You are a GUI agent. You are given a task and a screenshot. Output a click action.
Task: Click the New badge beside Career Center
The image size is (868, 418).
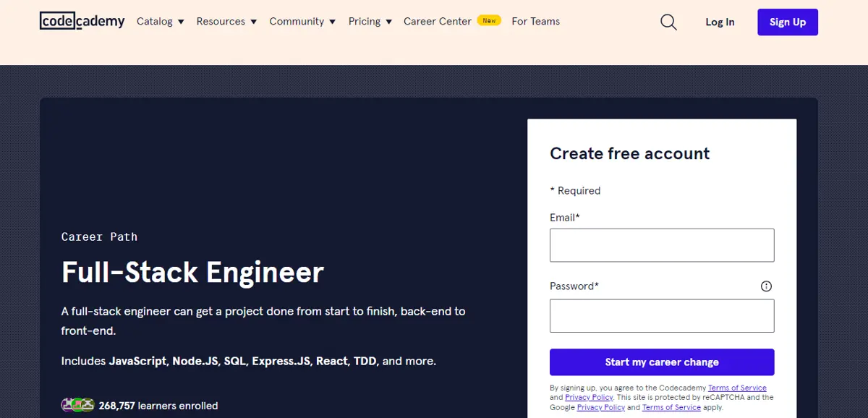click(x=490, y=21)
